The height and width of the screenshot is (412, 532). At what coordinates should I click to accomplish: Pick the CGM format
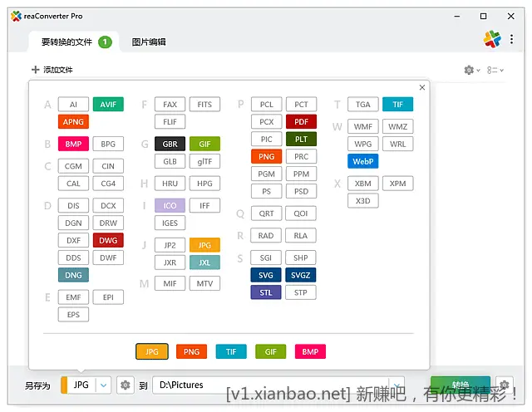73,166
